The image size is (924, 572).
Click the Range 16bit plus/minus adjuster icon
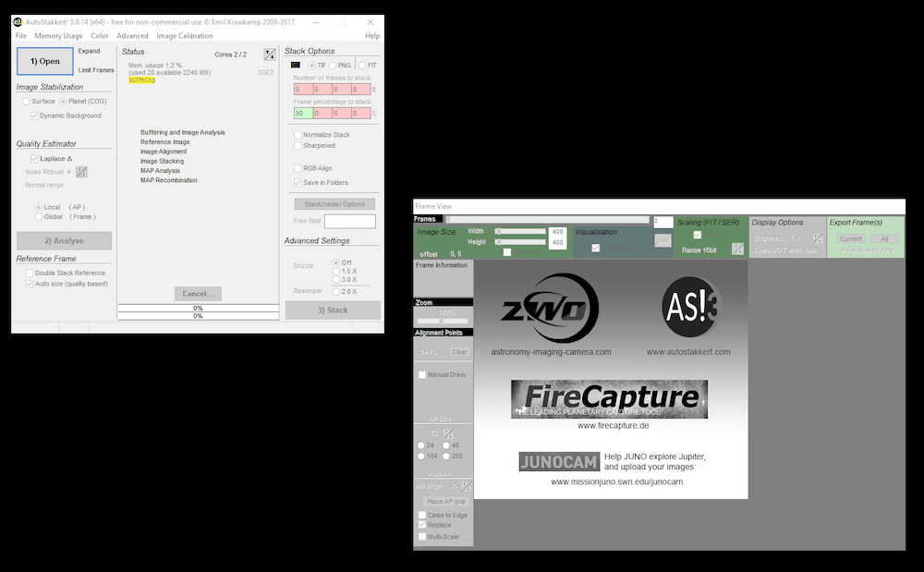737,249
